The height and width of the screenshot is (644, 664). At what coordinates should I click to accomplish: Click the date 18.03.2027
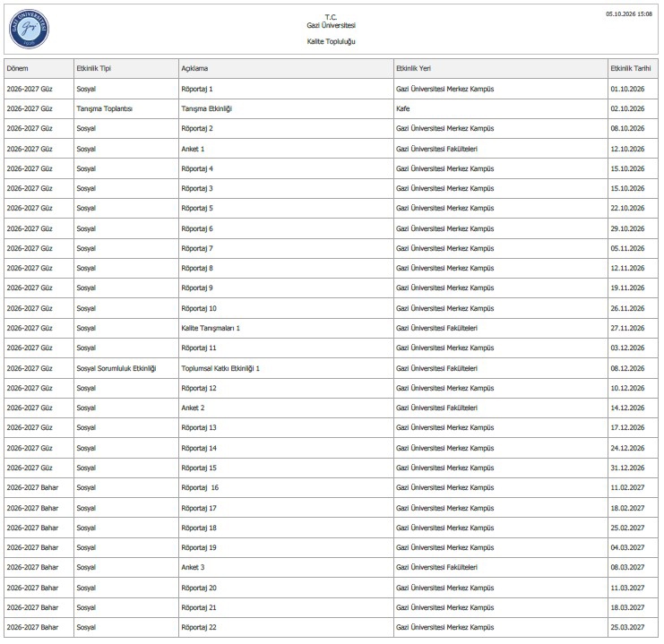(x=627, y=607)
